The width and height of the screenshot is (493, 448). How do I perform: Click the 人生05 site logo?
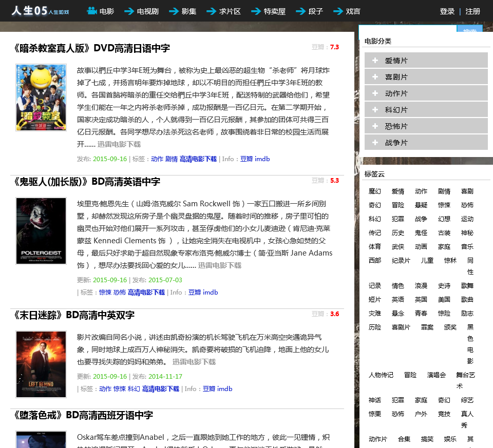coord(40,11)
